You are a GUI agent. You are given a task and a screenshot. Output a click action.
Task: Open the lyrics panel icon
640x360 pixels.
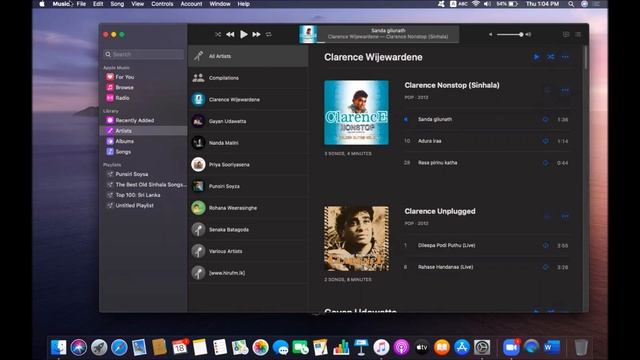pyautogui.click(x=566, y=35)
